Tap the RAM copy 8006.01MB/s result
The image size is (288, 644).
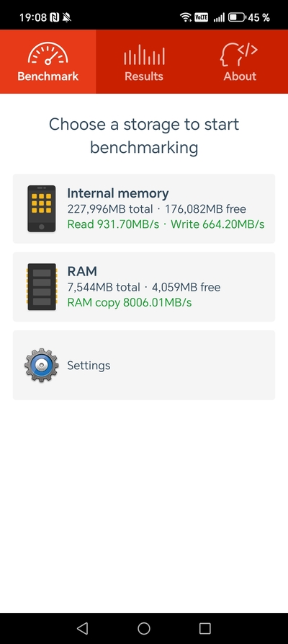[129, 303]
